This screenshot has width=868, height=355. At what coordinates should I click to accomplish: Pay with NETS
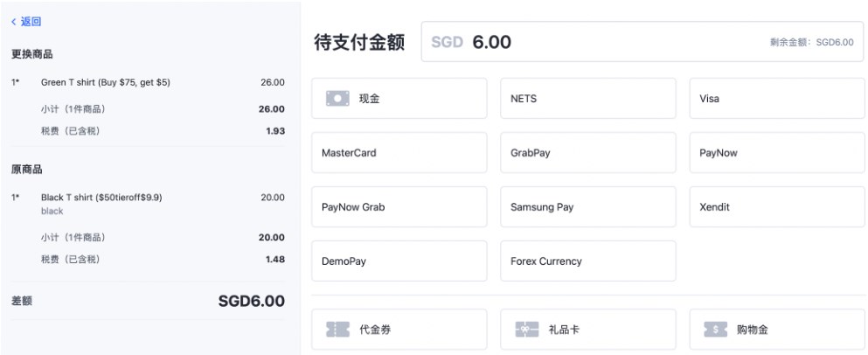click(x=587, y=99)
